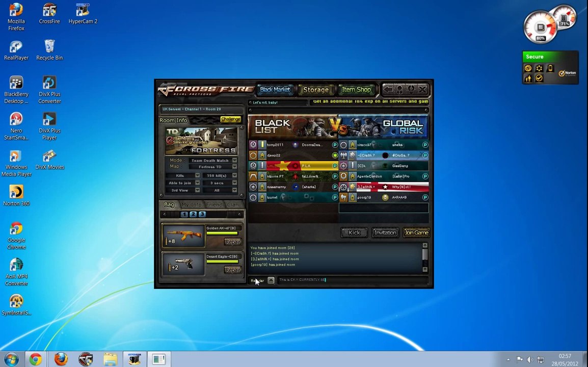Expand the chat channel arrow next to Regular
The height and width of the screenshot is (367, 588).
271,280
